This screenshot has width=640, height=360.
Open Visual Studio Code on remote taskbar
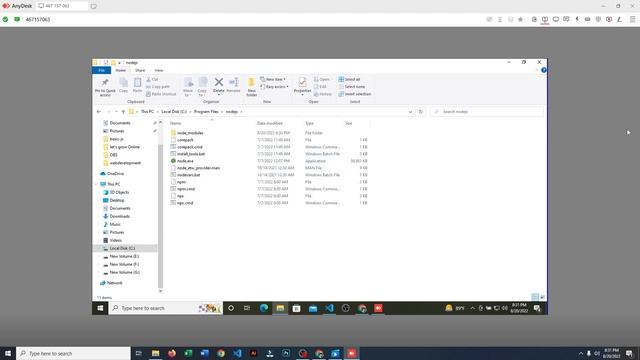pos(329,308)
